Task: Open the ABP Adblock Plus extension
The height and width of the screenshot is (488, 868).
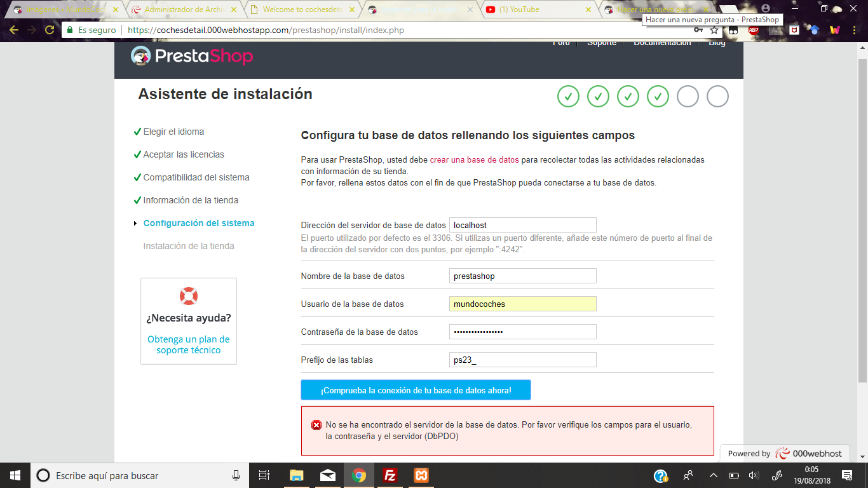Action: coord(754,30)
